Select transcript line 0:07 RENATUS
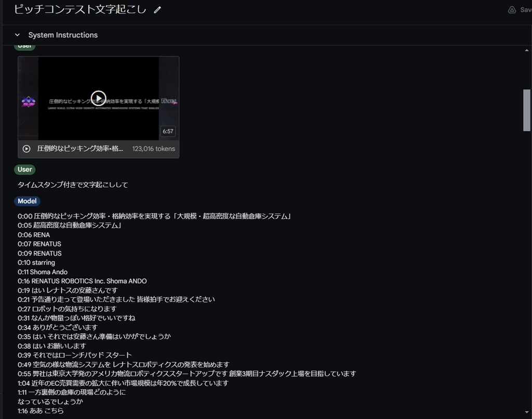 (x=39, y=244)
